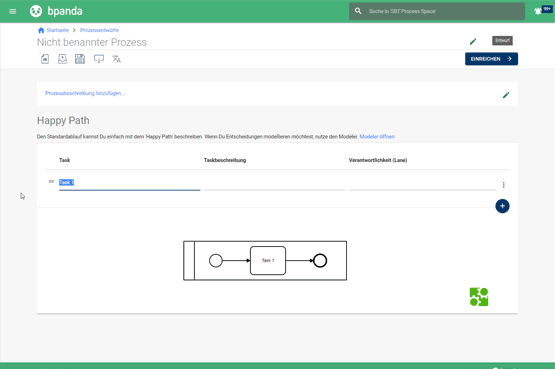Open the hamburger navigation menu

(x=12, y=11)
